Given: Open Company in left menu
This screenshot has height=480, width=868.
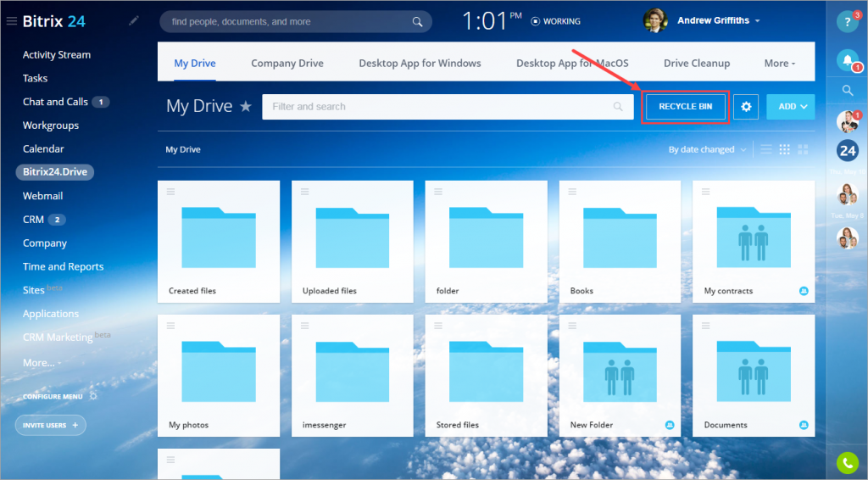Looking at the screenshot, I should click(x=45, y=243).
